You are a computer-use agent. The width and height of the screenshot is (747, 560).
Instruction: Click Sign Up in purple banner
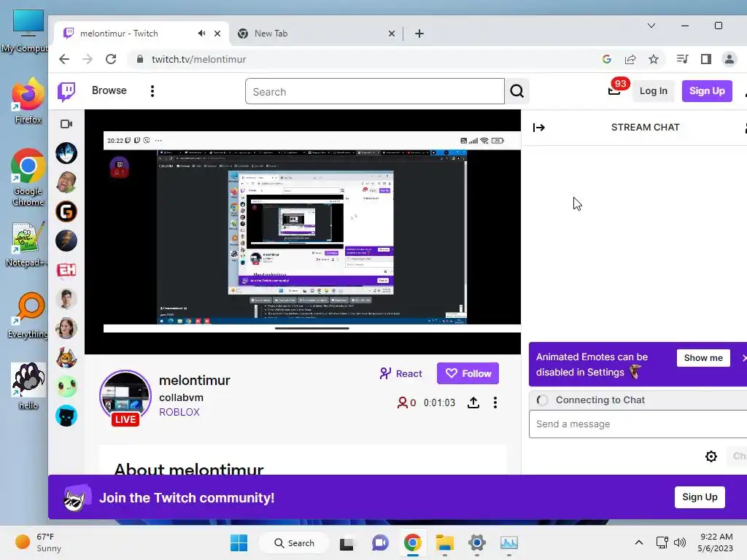pos(700,497)
